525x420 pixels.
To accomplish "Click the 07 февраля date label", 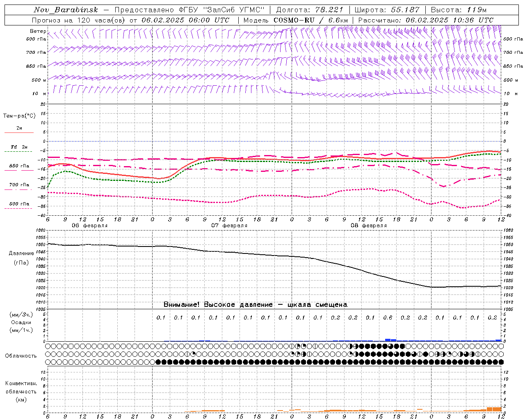I will point(229,226).
